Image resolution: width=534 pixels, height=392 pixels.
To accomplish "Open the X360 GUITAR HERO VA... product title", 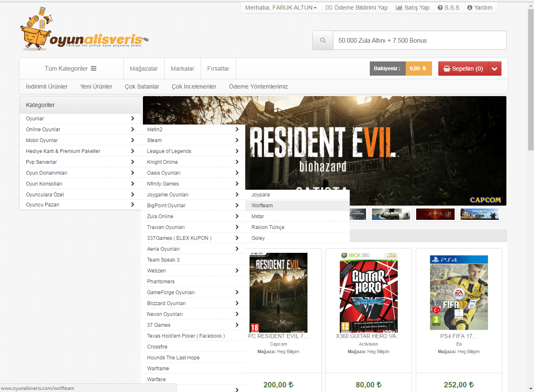I will 369,336.
